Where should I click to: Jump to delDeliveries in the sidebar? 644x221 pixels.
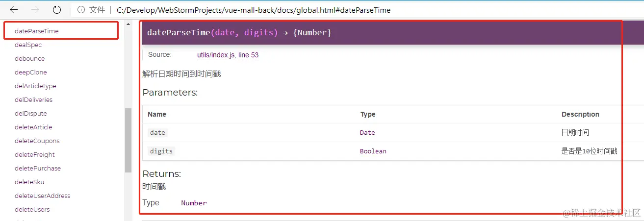[x=33, y=99]
